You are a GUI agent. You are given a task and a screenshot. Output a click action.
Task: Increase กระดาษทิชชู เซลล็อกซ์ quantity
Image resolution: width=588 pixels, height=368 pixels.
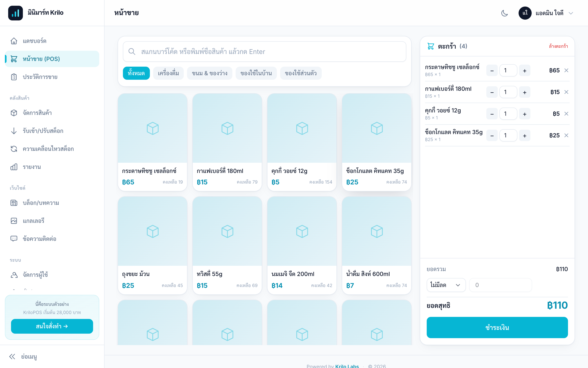point(525,71)
